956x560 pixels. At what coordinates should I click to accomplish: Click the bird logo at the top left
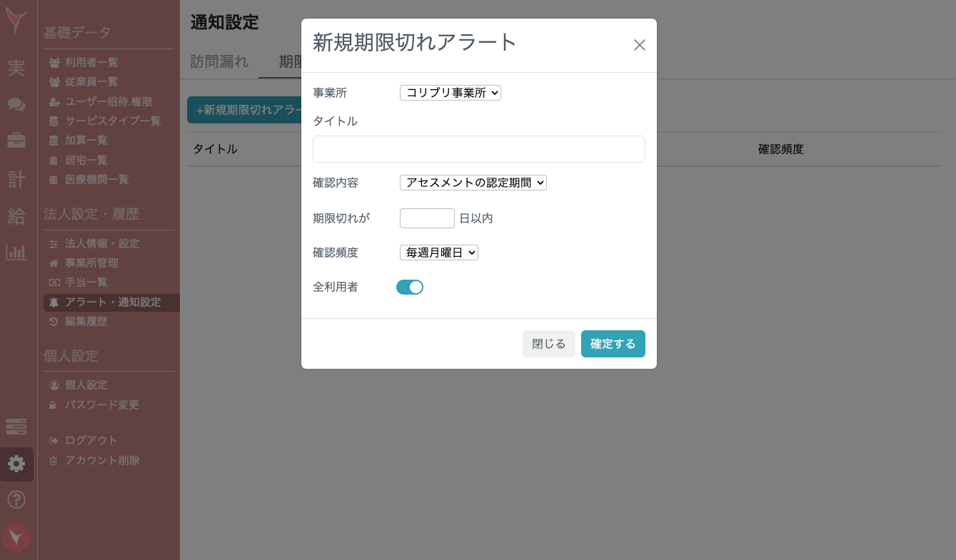tap(16, 21)
